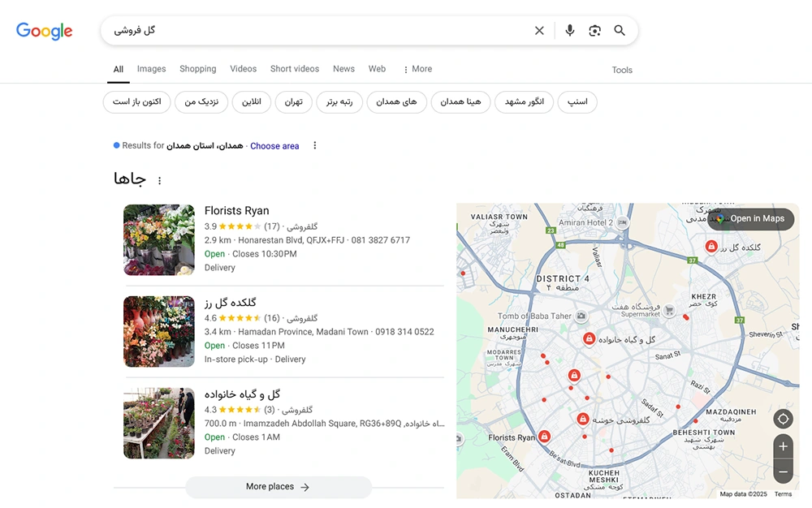
Task: Click the 4.3 rating with 3 reviews
Action: 240,409
